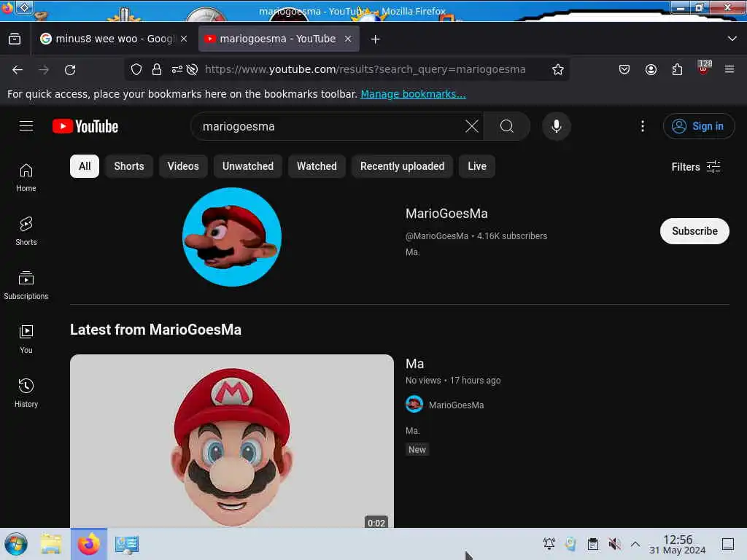The height and width of the screenshot is (560, 747).
Task: Open Firefox View recent browsing icon
Action: 15,39
